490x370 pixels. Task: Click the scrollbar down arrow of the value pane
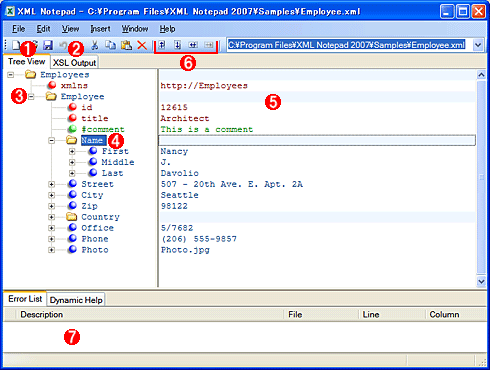click(x=481, y=282)
